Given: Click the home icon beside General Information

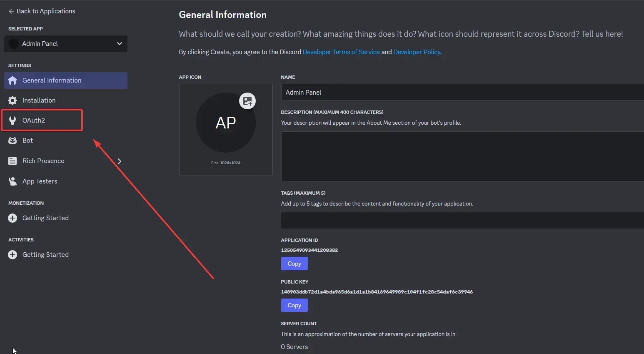Looking at the screenshot, I should tap(12, 80).
